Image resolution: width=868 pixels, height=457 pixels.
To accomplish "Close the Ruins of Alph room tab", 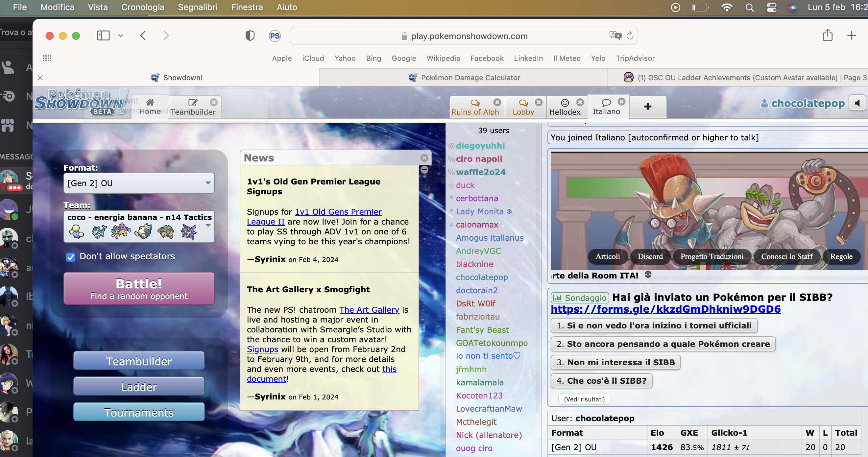I will click(497, 102).
